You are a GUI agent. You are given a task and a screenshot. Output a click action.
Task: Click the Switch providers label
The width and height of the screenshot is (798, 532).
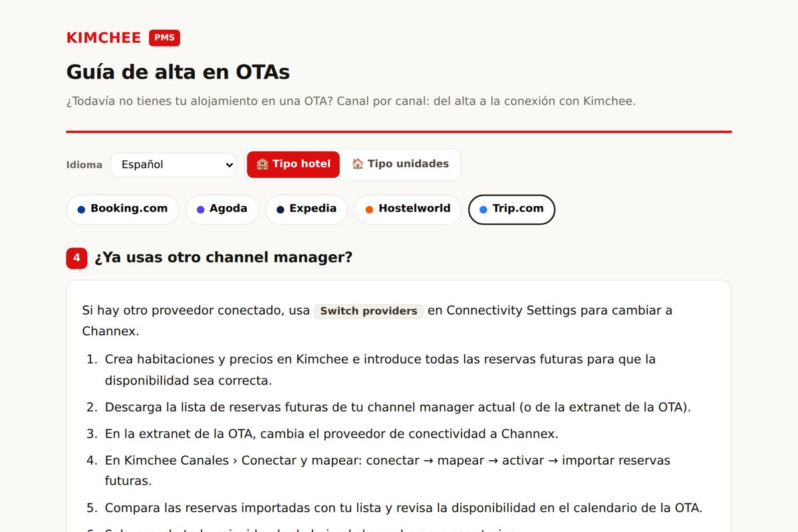[368, 311]
